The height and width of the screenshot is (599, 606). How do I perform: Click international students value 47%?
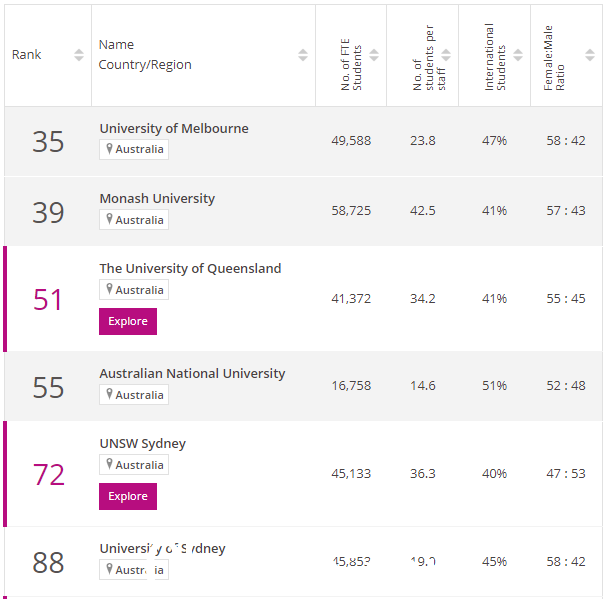(494, 141)
